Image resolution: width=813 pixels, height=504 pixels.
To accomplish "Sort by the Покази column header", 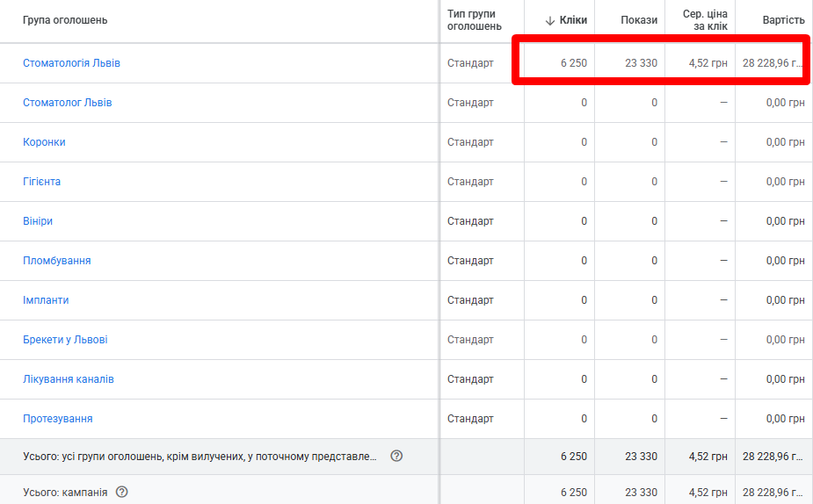I will 639,20.
